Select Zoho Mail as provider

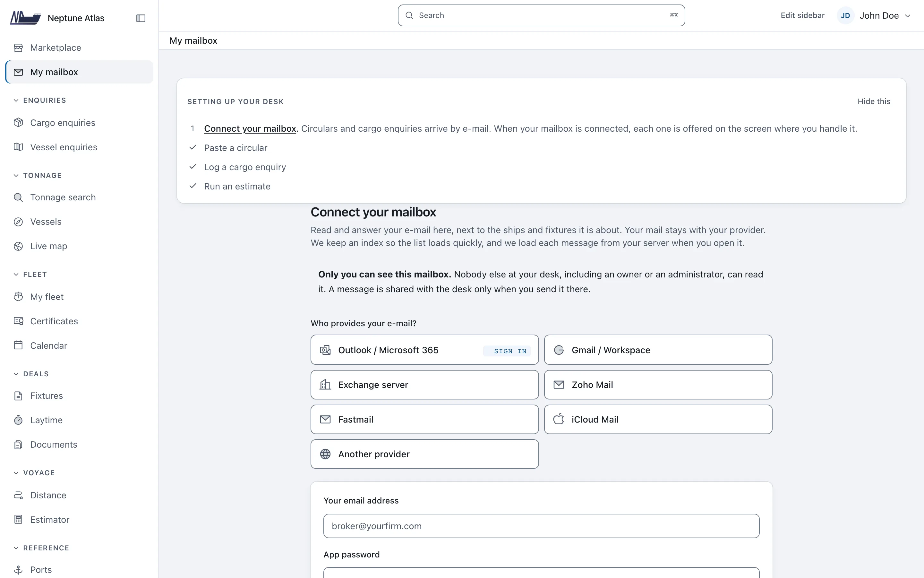tap(658, 385)
